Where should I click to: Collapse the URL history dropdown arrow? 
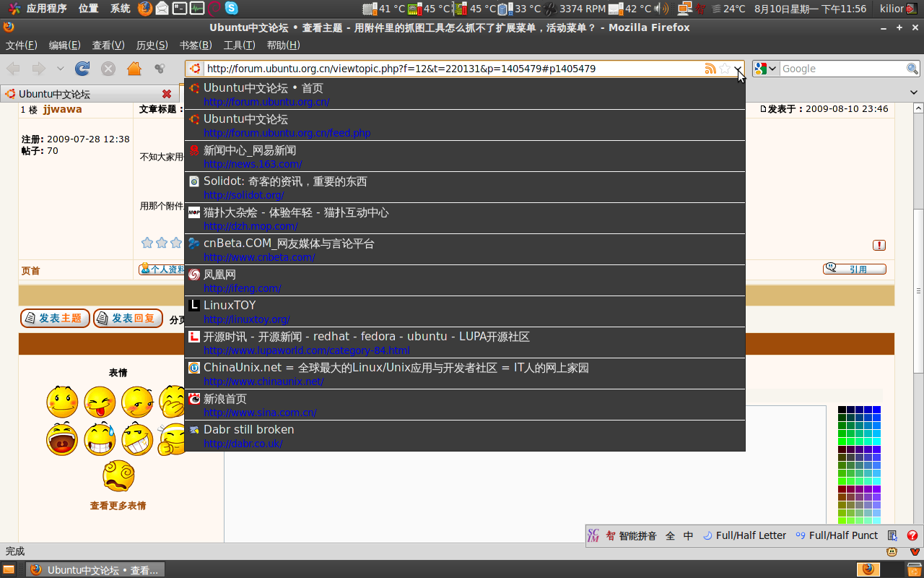coord(738,69)
